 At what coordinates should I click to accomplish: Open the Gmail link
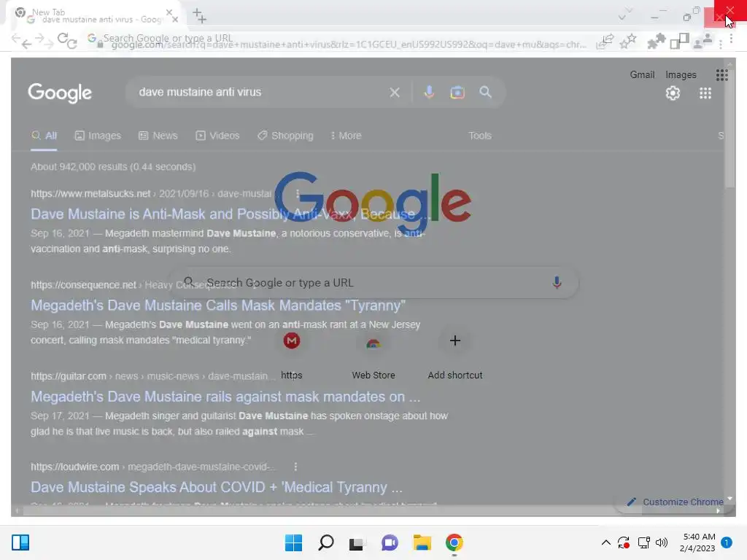(642, 75)
